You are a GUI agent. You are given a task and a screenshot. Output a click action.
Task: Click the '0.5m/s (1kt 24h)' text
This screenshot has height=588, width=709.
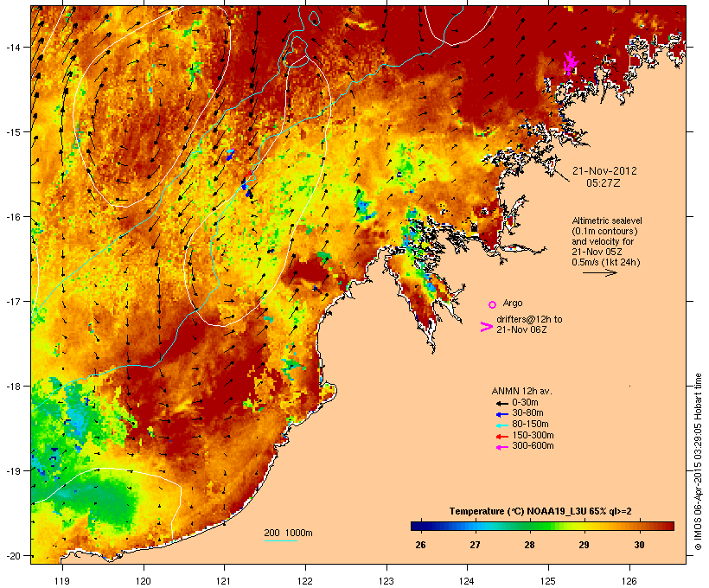tap(606, 262)
